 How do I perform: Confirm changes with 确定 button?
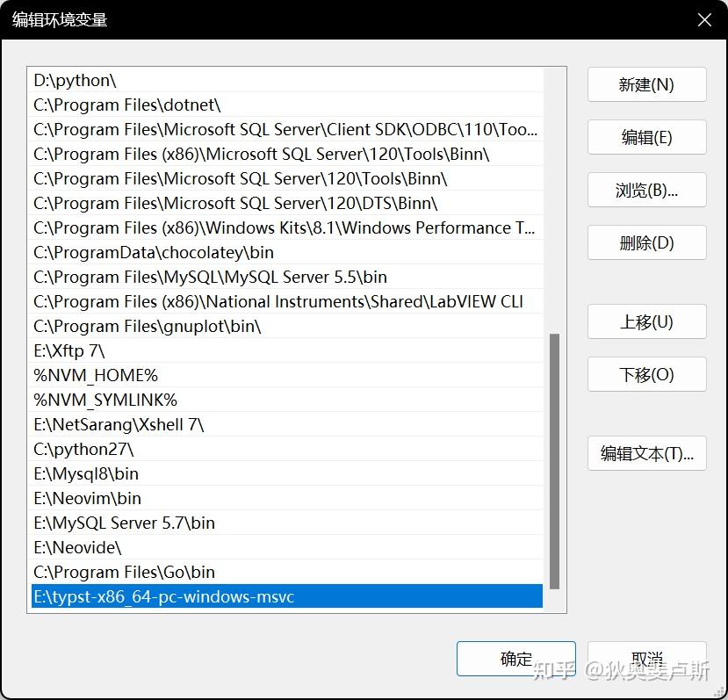515,659
